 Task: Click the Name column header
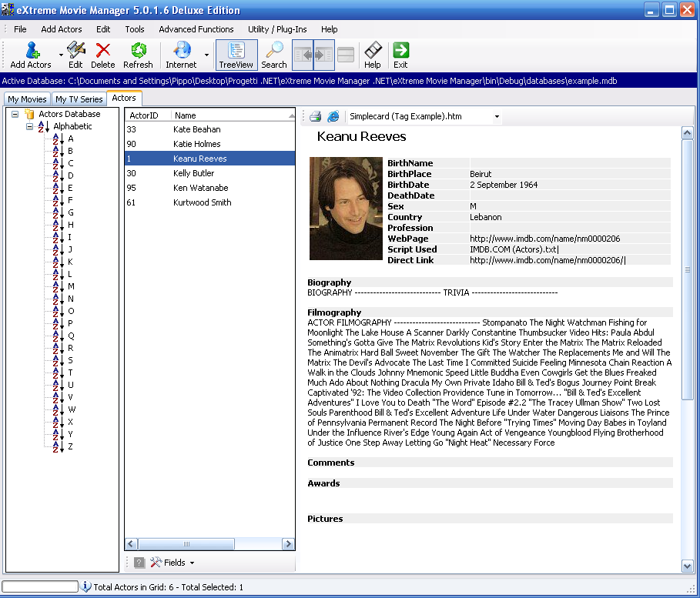[231, 115]
